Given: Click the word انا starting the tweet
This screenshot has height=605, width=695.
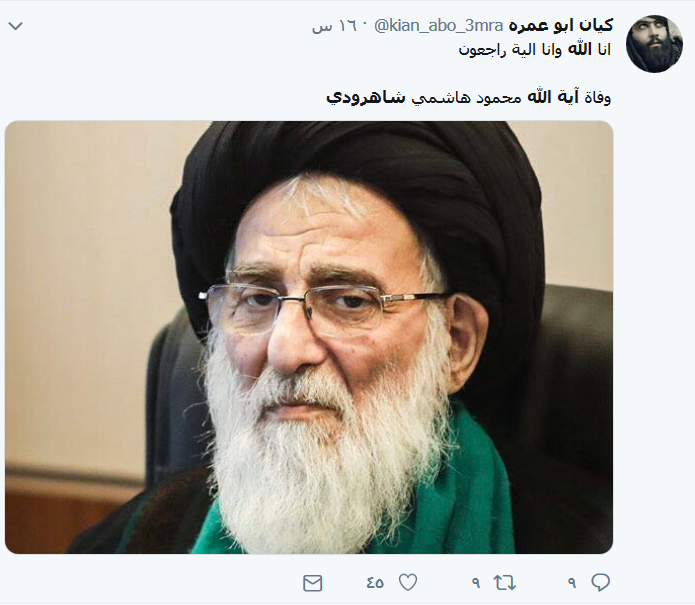Looking at the screenshot, I should 604,50.
